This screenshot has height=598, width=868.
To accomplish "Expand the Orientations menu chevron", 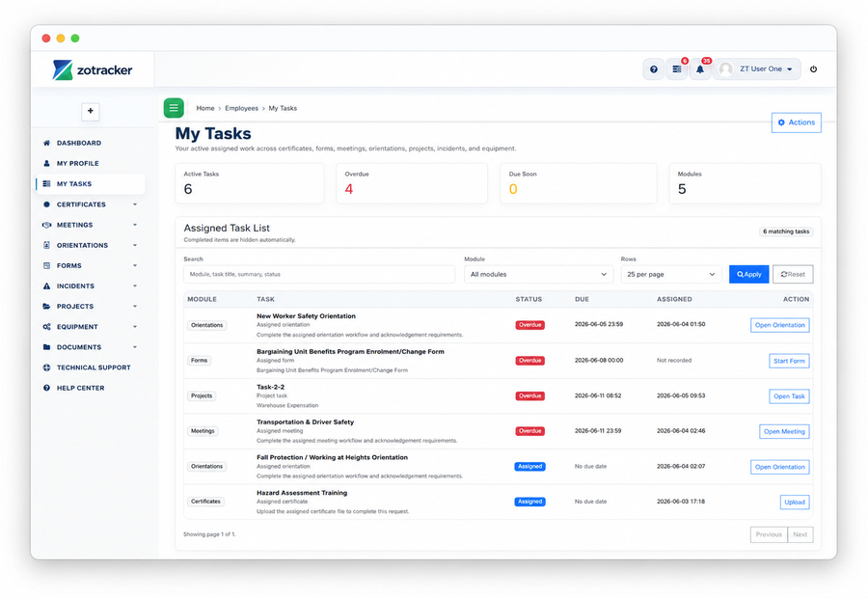I will [135, 245].
